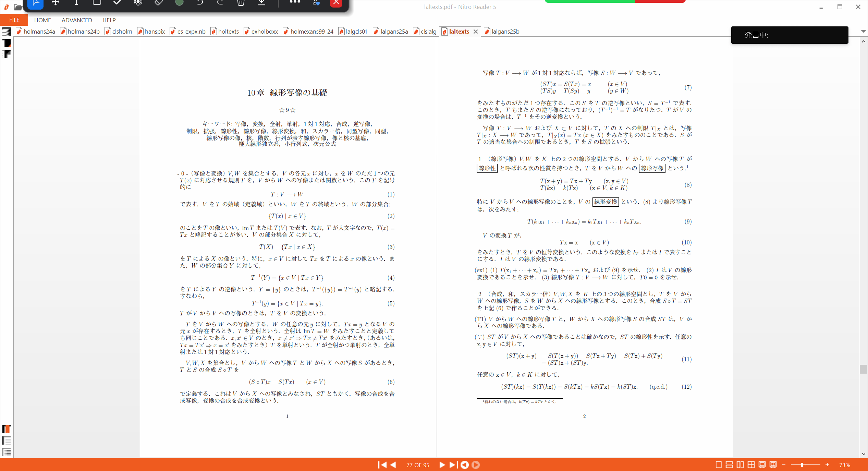Click the vertical scrollbar up arrow
Image resolution: width=868 pixels, height=471 pixels.
pos(864,41)
